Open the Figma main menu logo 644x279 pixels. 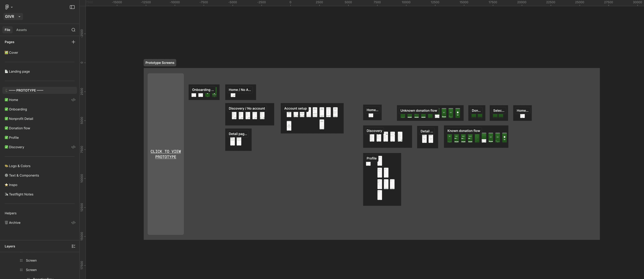7,7
